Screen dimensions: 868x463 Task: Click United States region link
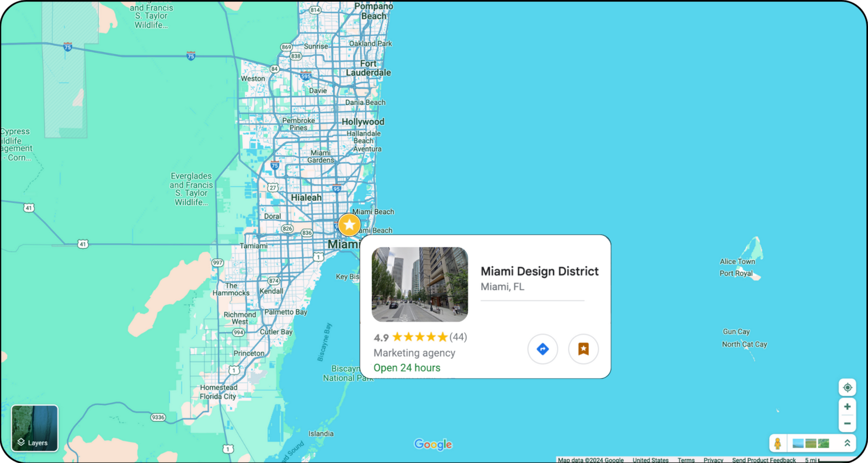[x=650, y=460]
